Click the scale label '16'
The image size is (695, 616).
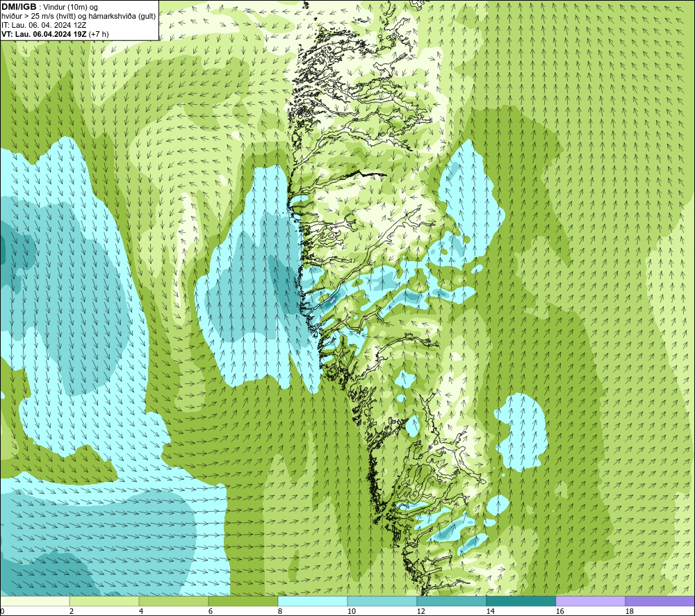[559, 612]
